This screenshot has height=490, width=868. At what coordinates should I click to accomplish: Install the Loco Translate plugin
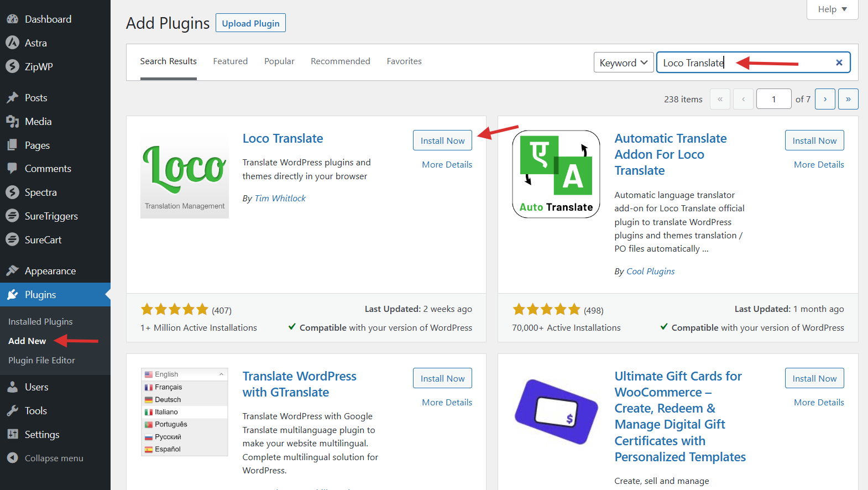point(442,140)
